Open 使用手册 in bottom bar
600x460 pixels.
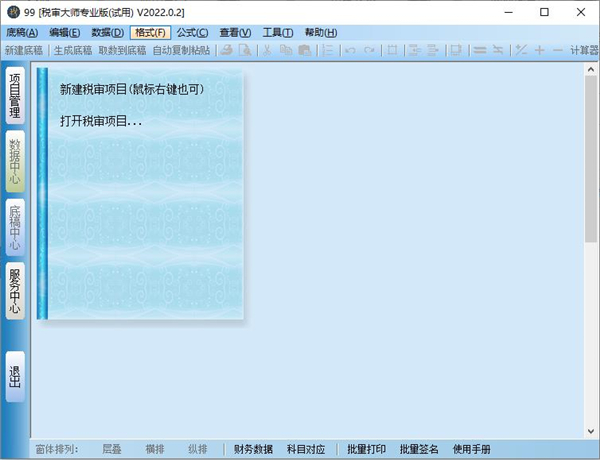[x=472, y=449]
